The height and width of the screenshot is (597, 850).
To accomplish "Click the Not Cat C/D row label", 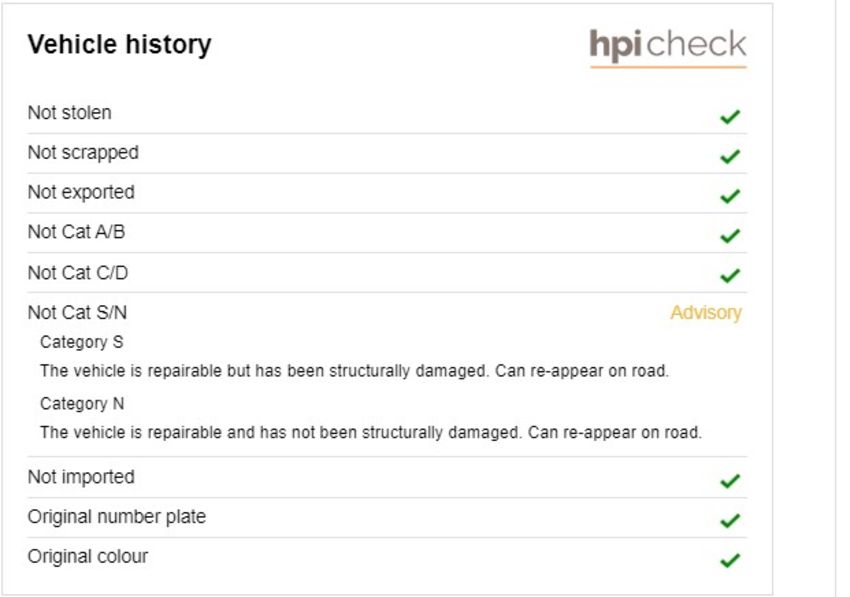I will (x=78, y=273).
